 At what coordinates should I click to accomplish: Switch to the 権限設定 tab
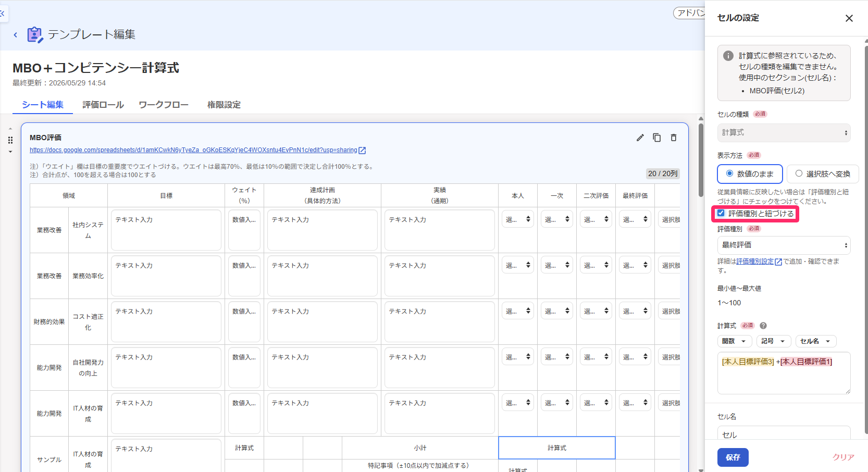224,105
